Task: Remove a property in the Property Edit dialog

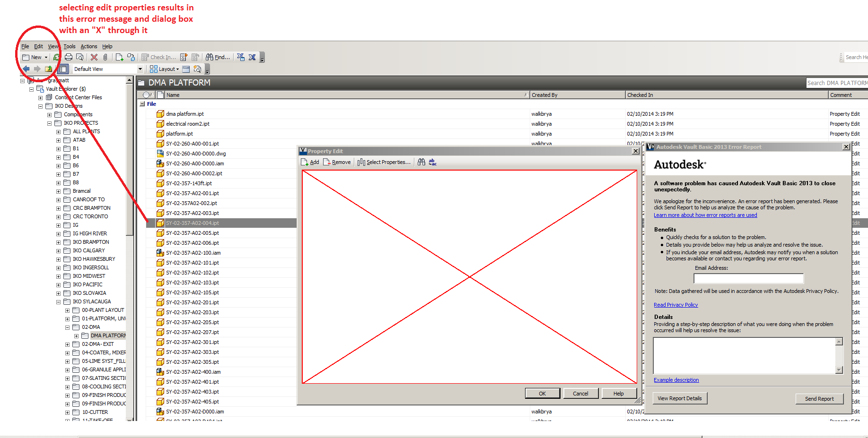Action: [337, 162]
